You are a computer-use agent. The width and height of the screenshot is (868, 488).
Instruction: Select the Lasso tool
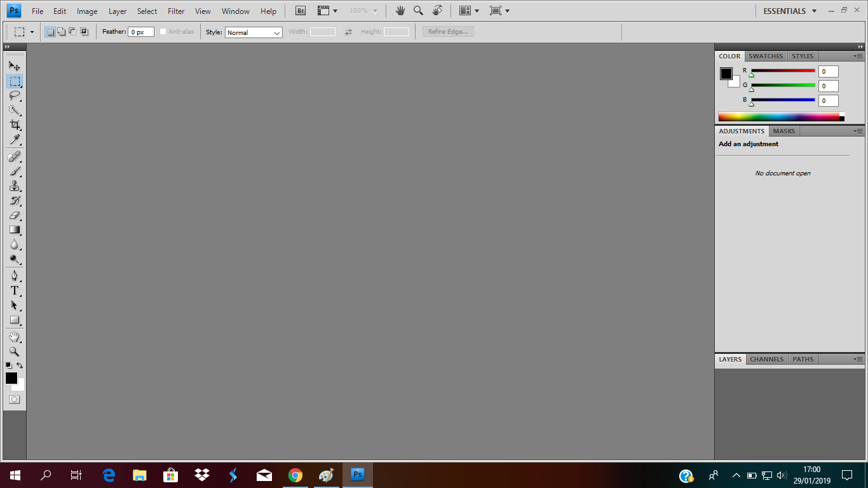click(x=15, y=96)
